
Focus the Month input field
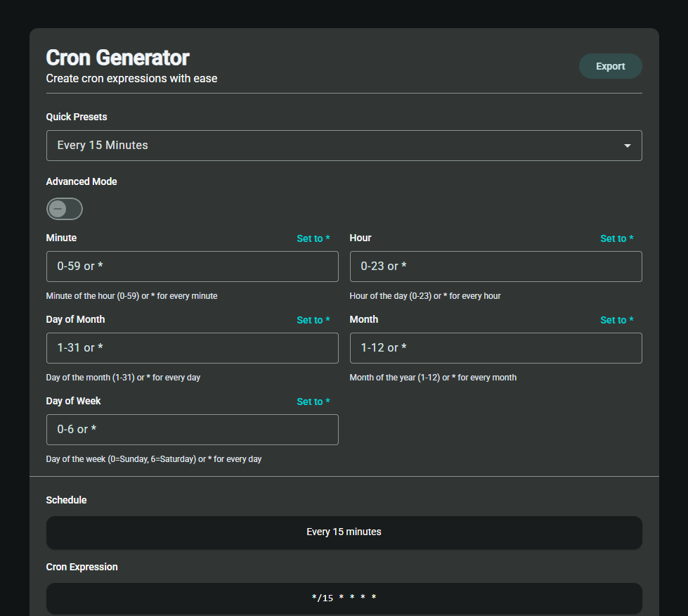point(496,348)
